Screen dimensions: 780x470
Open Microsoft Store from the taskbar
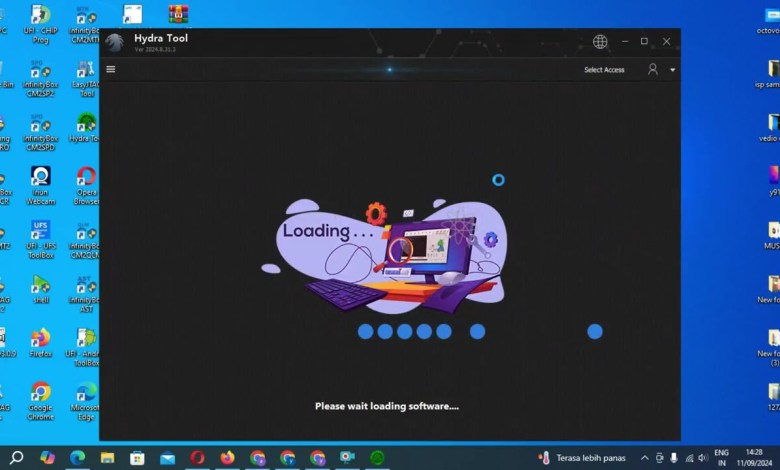[x=137, y=458]
